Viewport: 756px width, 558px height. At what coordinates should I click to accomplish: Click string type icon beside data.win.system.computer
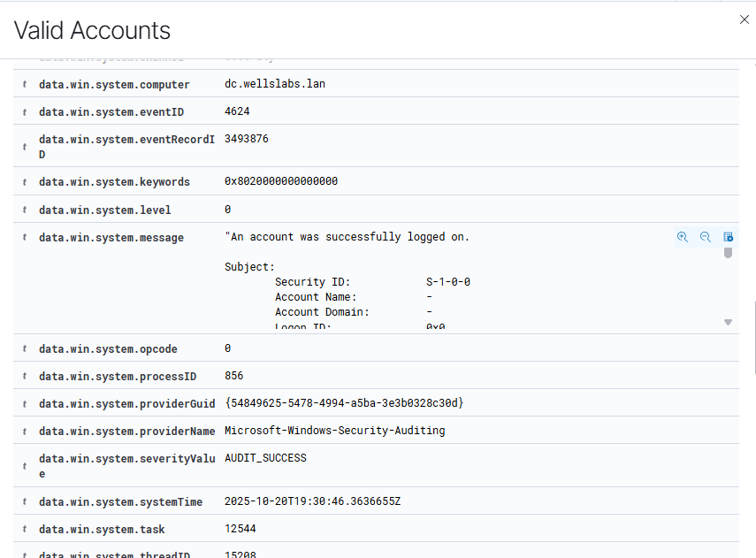coord(25,85)
